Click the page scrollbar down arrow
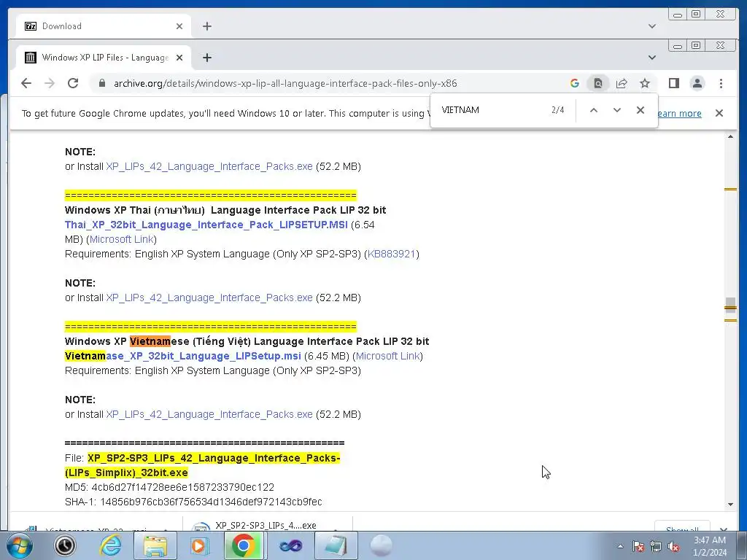The image size is (747, 560). point(730,505)
